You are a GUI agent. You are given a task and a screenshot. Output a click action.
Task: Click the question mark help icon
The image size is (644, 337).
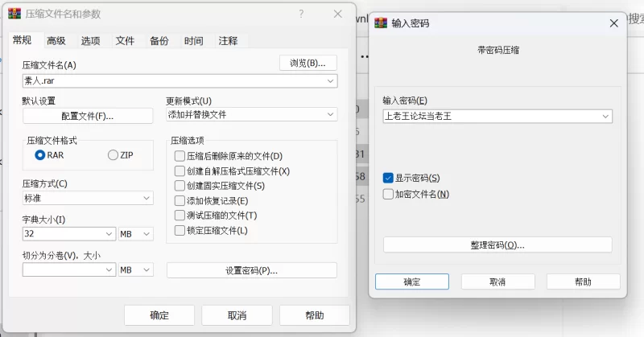pos(301,14)
